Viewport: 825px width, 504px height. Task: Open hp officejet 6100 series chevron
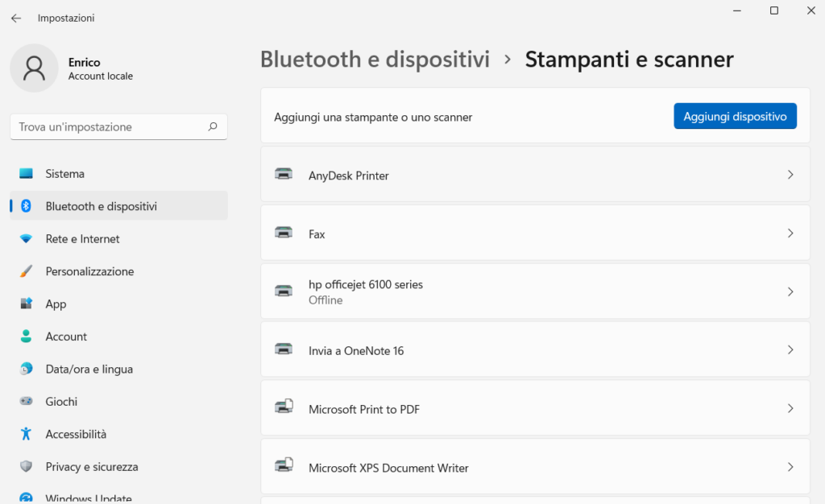(790, 291)
